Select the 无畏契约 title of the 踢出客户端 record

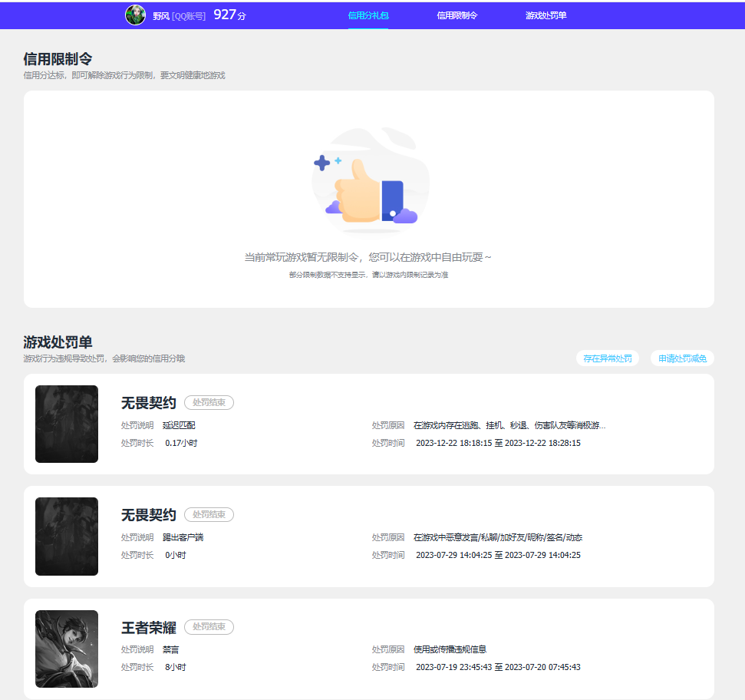[x=149, y=515]
